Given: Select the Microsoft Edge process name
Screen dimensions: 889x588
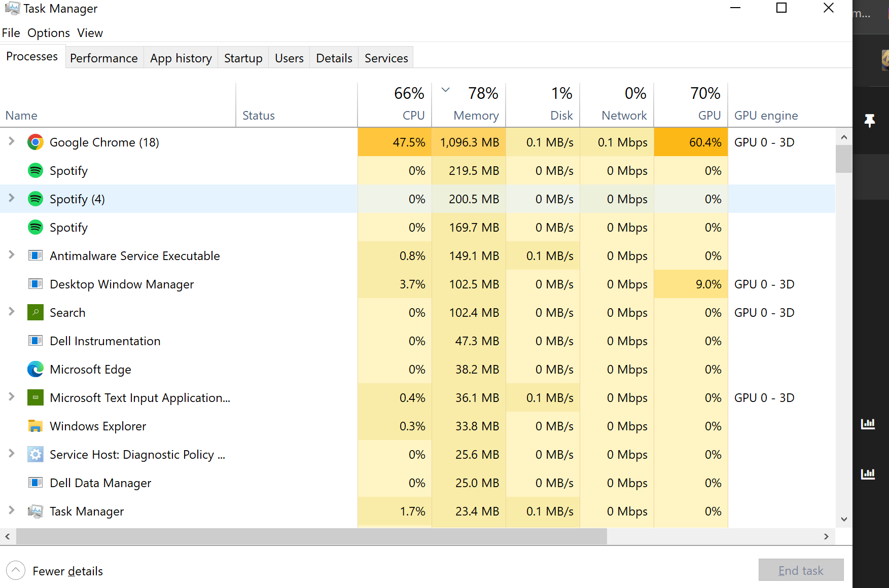Looking at the screenshot, I should (x=91, y=370).
